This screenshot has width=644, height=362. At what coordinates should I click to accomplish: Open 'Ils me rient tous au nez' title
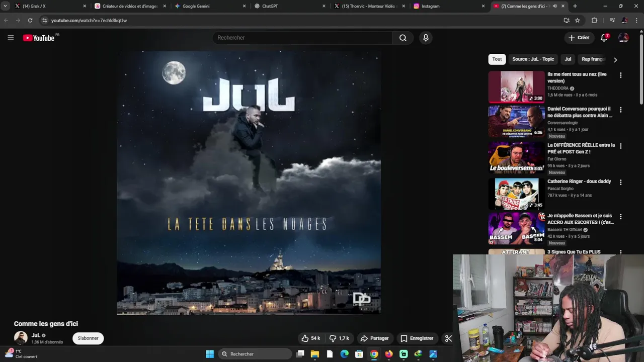coord(577,77)
